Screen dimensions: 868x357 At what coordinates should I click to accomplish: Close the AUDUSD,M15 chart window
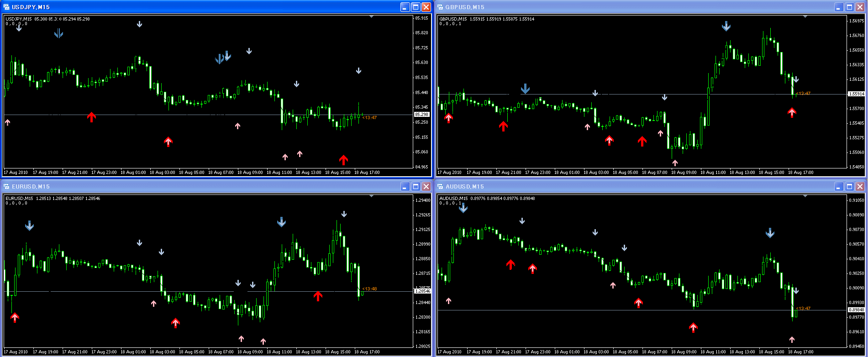coord(860,186)
